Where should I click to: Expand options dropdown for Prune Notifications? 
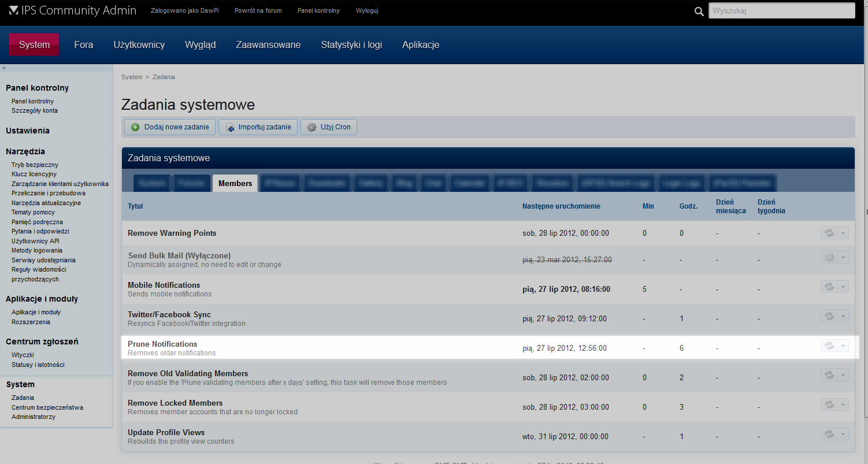point(843,346)
